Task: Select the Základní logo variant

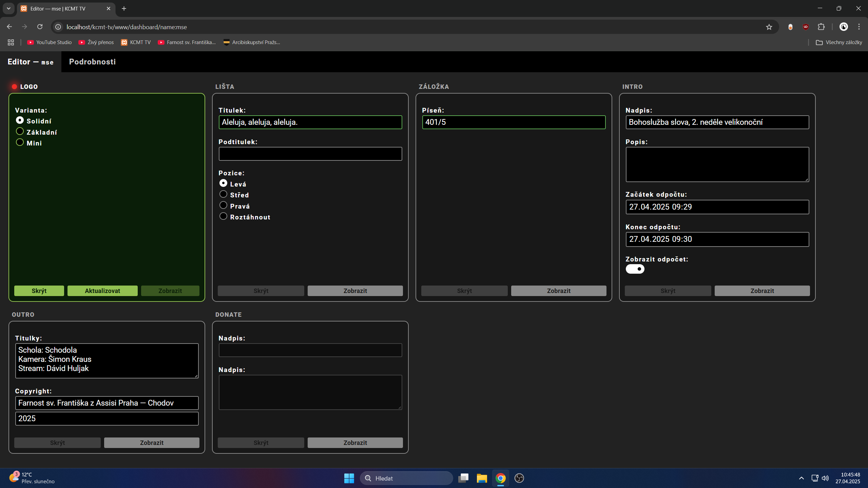Action: (x=20, y=132)
